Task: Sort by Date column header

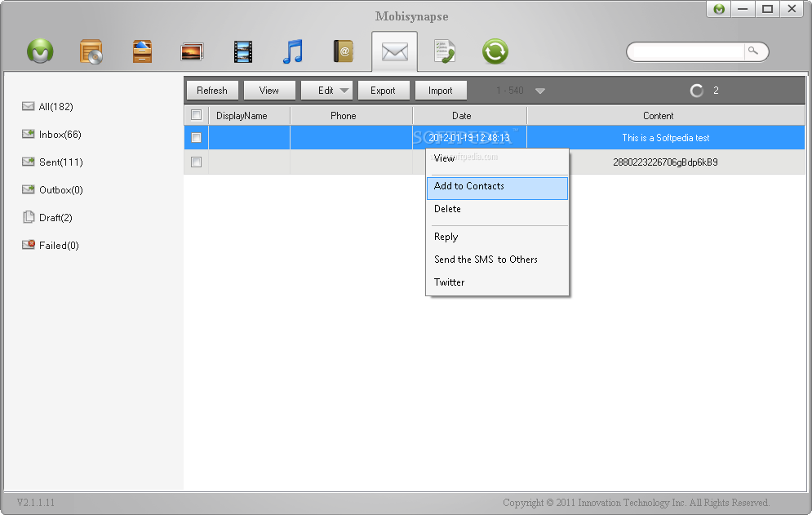Action: coord(470,116)
